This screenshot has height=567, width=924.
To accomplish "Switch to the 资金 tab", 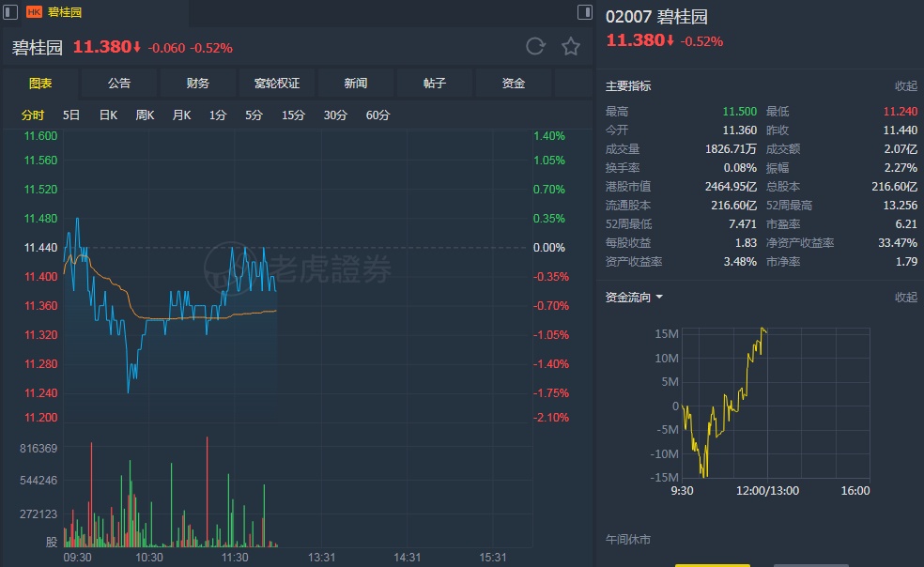I will [514, 84].
